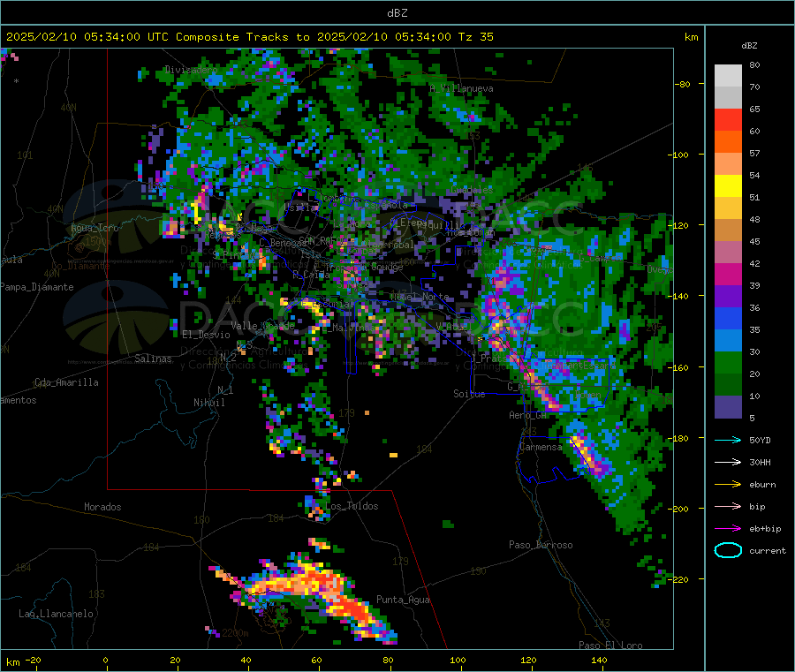795x672 pixels.
Task: Click the 'Aero_GH' map label
Action: (528, 415)
